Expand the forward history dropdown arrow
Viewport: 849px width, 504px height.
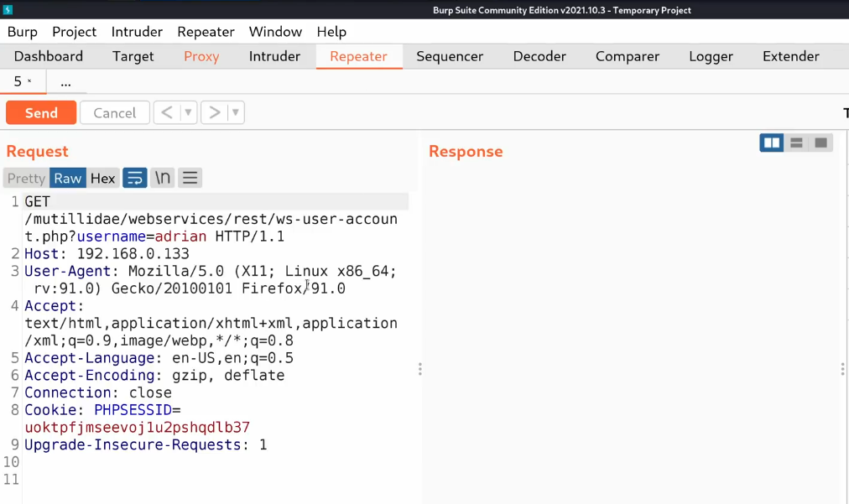pyautogui.click(x=235, y=112)
